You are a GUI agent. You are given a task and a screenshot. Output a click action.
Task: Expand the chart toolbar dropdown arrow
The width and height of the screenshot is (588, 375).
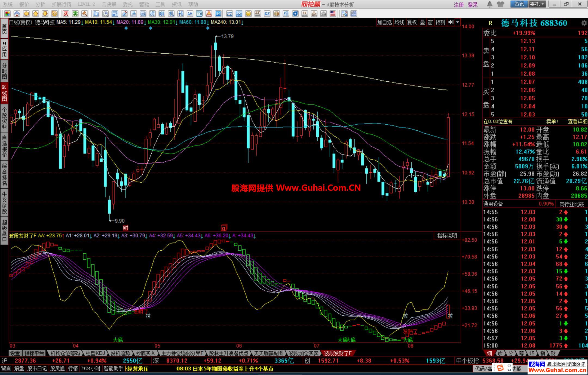click(458, 22)
